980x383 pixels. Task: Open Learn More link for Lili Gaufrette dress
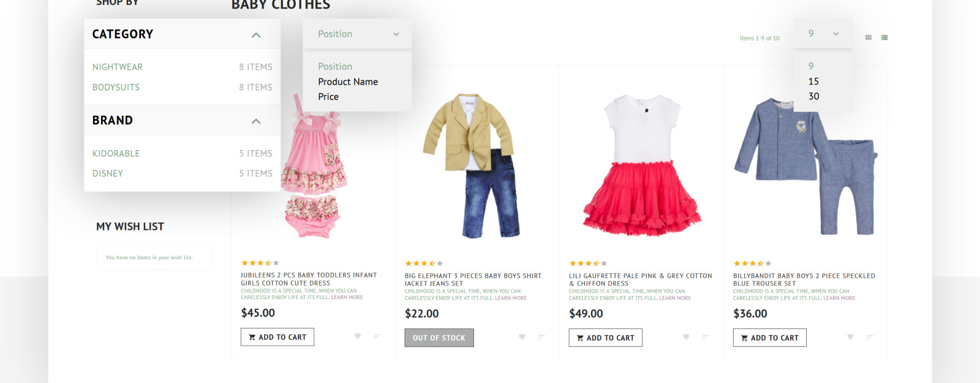click(676, 298)
